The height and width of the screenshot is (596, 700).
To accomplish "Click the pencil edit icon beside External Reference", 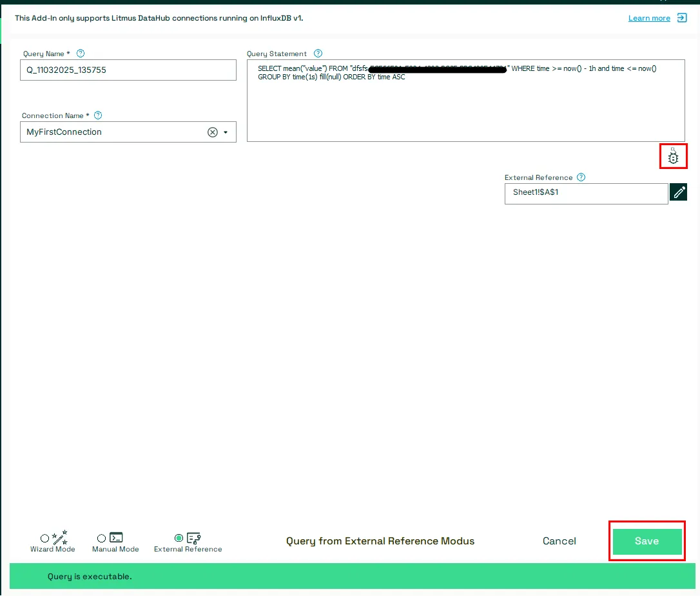I will pos(679,192).
